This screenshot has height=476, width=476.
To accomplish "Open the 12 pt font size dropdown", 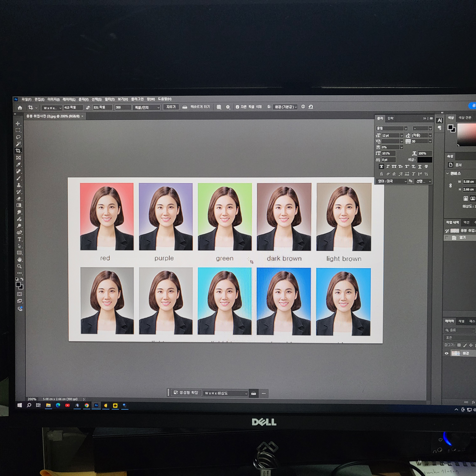I will click(x=401, y=136).
